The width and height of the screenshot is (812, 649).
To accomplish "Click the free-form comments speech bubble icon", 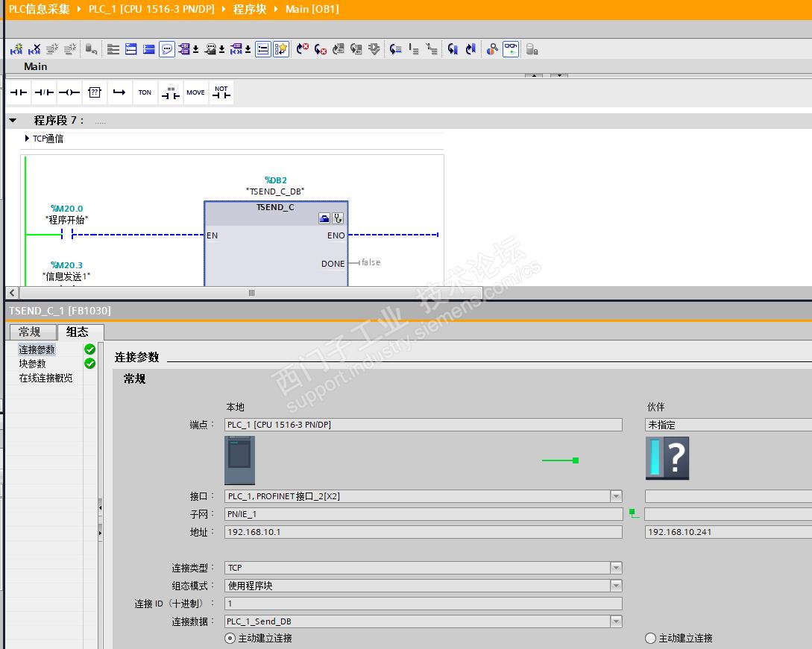I will (x=167, y=49).
